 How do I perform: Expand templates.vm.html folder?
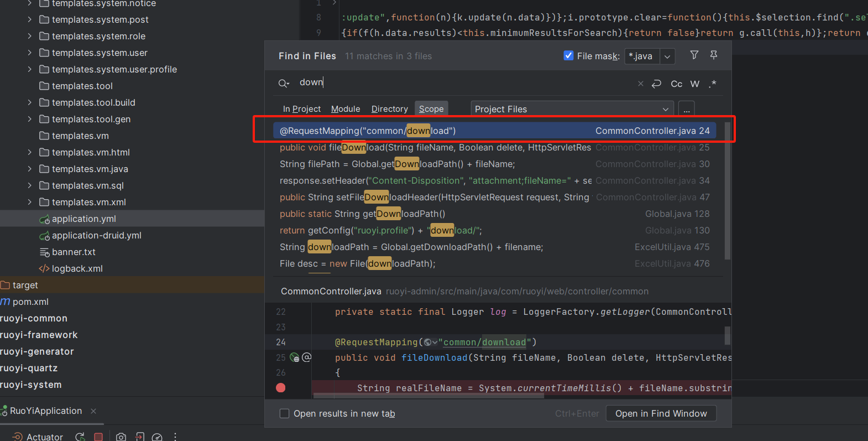(29, 152)
